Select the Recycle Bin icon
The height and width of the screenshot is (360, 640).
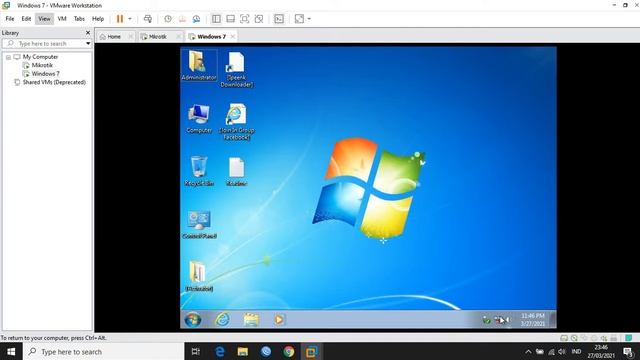coord(199,171)
